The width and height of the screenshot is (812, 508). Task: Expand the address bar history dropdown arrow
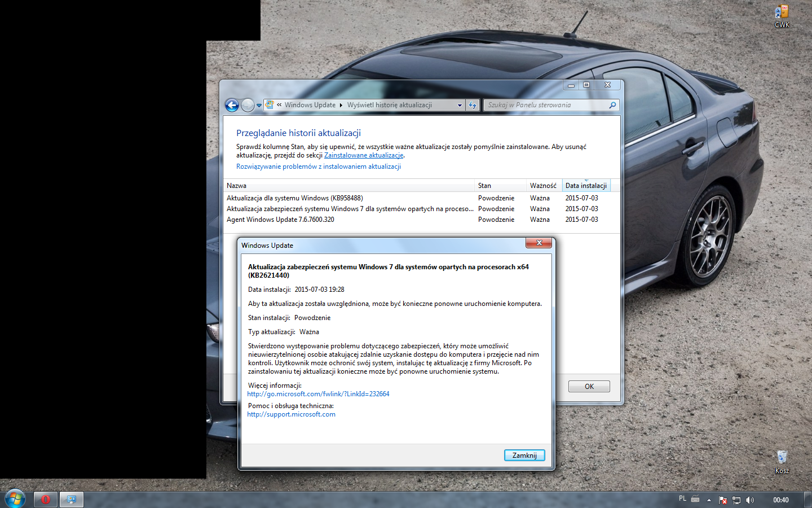pyautogui.click(x=460, y=105)
